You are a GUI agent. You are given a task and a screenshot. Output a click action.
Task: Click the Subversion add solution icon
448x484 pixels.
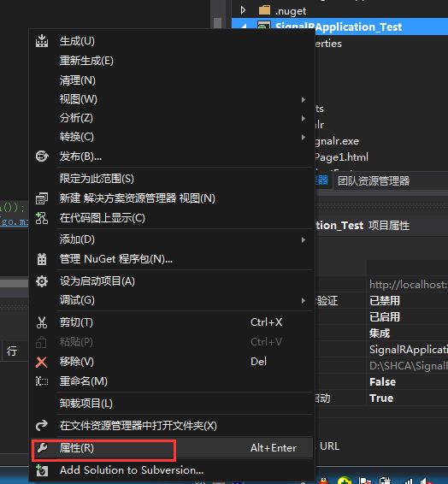click(x=42, y=470)
